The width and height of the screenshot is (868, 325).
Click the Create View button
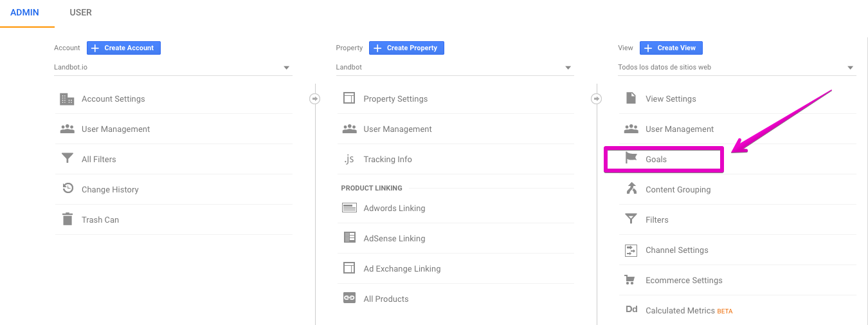[671, 48]
